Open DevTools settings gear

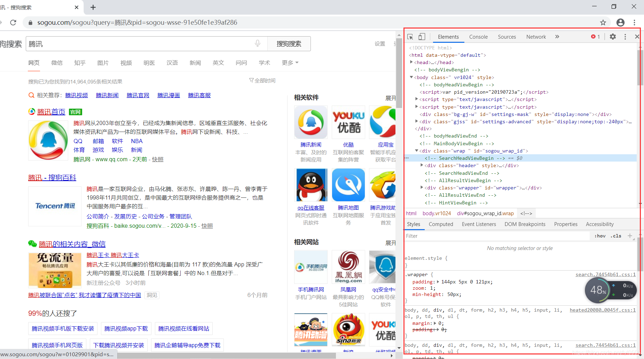coord(613,37)
